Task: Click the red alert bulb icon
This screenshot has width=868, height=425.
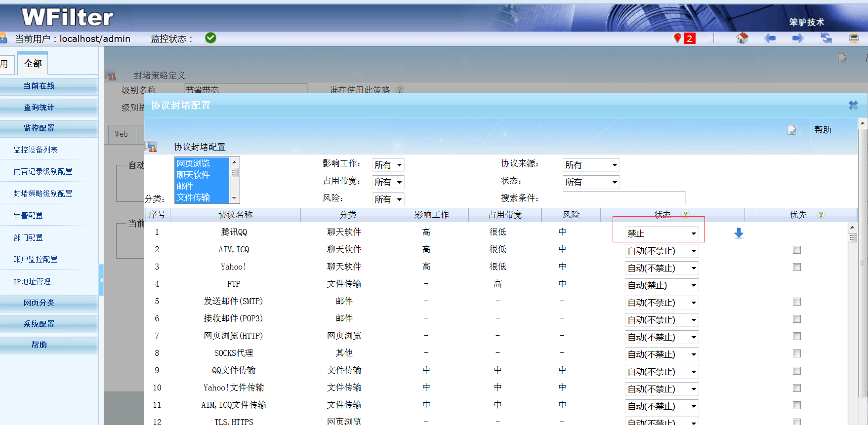Action: pos(678,38)
